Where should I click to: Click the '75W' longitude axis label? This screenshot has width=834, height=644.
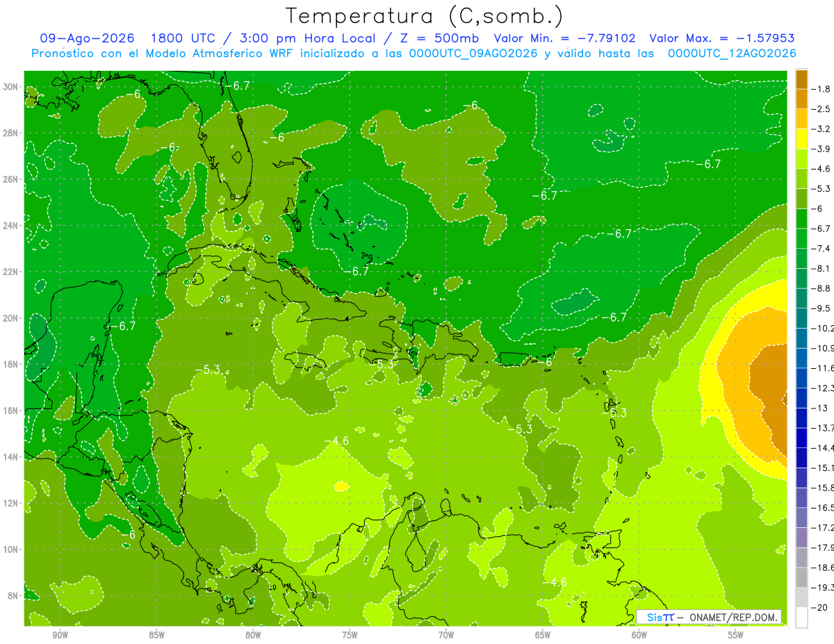pyautogui.click(x=350, y=635)
